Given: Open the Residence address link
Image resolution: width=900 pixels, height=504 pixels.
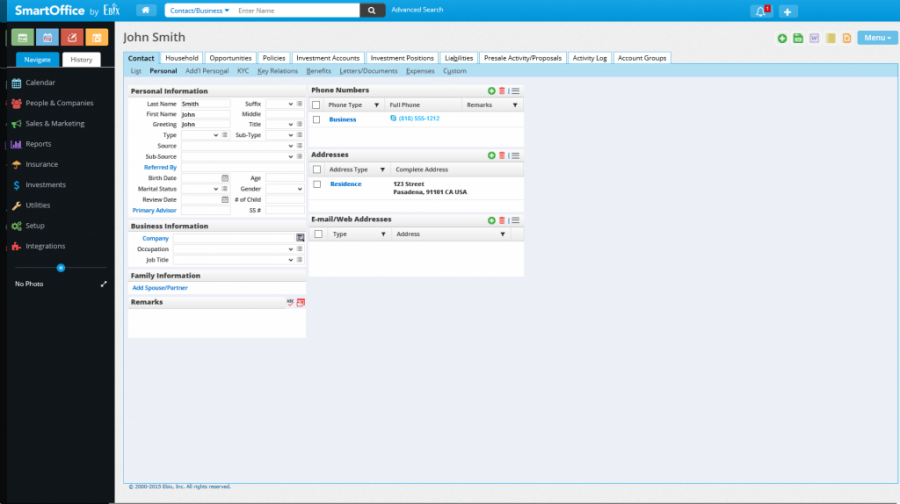Looking at the screenshot, I should click(346, 184).
